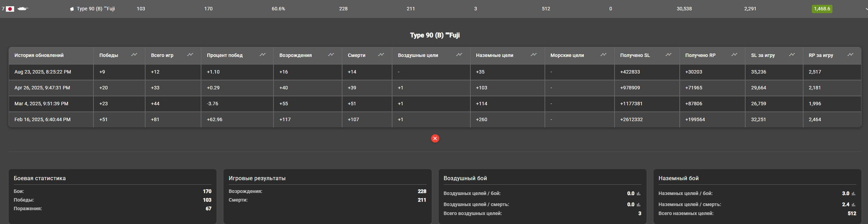
Task: Select the Aug 23, 2025 history row
Action: [x=43, y=72]
